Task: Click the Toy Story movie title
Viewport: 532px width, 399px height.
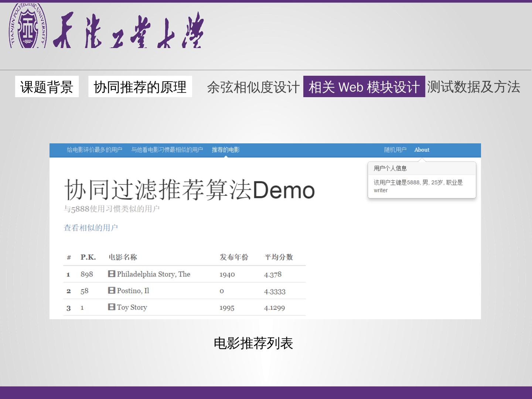Action: [132, 307]
